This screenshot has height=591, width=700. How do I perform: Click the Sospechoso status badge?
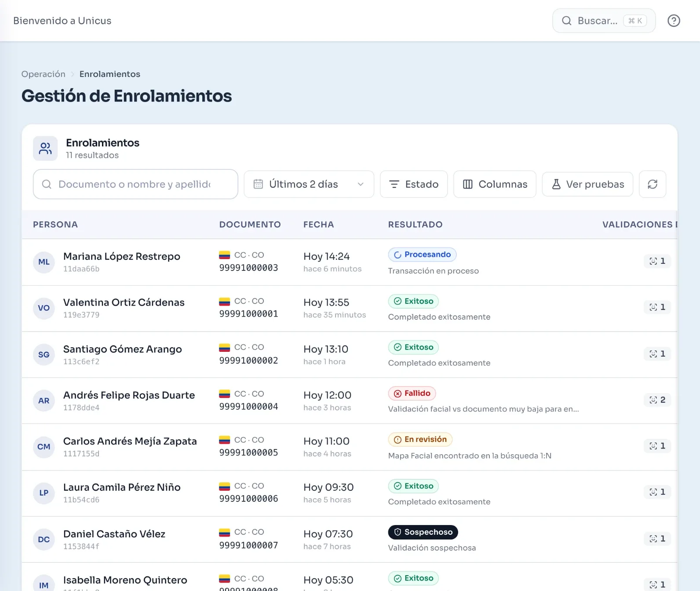[x=423, y=533]
